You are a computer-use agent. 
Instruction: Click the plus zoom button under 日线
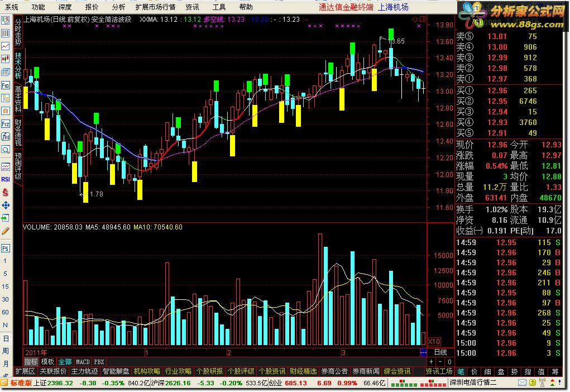432,362
